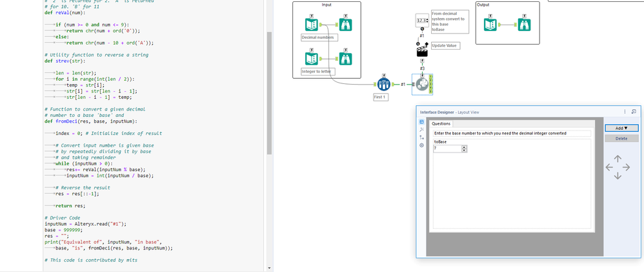Viewport: 644px width, 272px height.
Task: Click the 'def fromDeci(res, base, inputNum):' line
Action: [91, 121]
